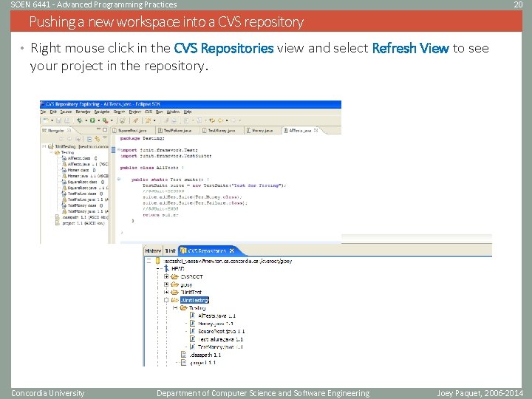Viewport: 532px width, 399px height.
Task: Open the Project menu
Action: [135, 112]
